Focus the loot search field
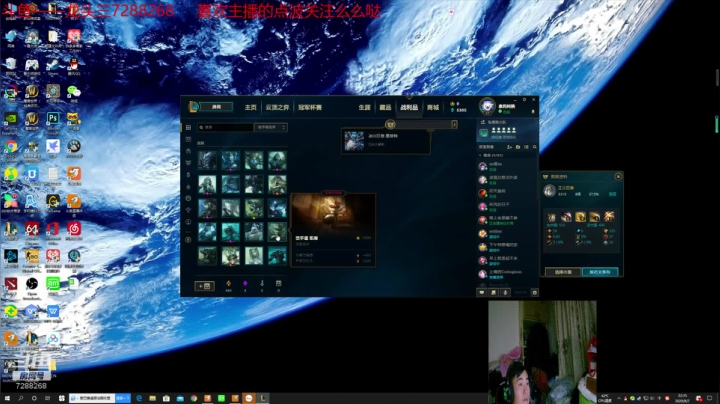The width and height of the screenshot is (720, 404). pyautogui.click(x=225, y=127)
